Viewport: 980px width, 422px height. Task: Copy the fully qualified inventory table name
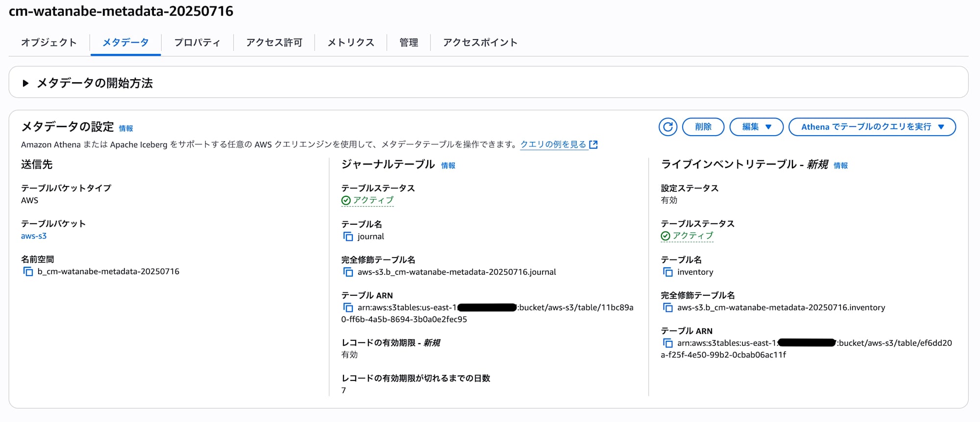coord(667,308)
